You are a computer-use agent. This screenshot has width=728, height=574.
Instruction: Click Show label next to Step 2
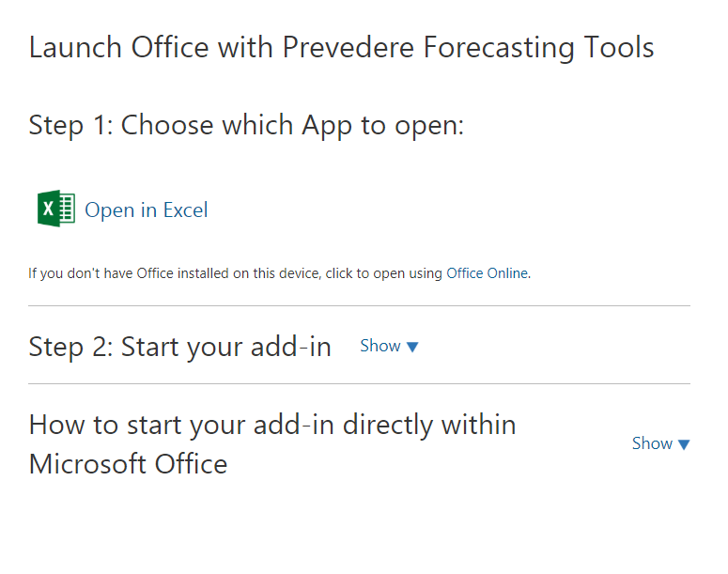coord(380,346)
